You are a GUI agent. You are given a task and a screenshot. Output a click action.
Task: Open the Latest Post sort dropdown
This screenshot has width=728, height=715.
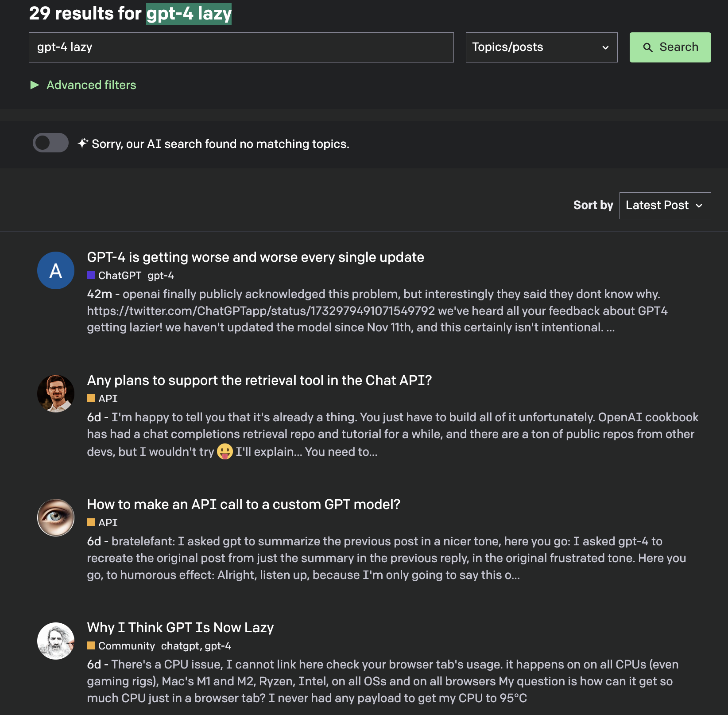coord(665,205)
